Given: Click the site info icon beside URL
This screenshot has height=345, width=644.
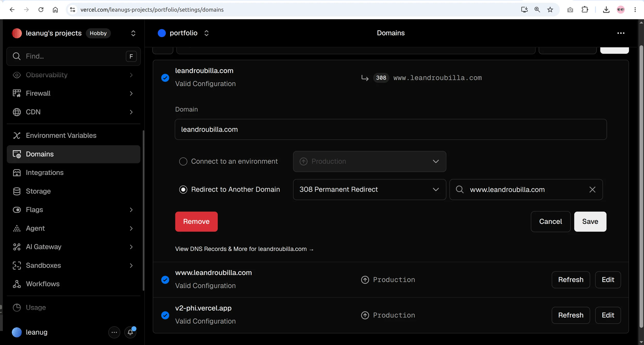Looking at the screenshot, I should [73, 10].
